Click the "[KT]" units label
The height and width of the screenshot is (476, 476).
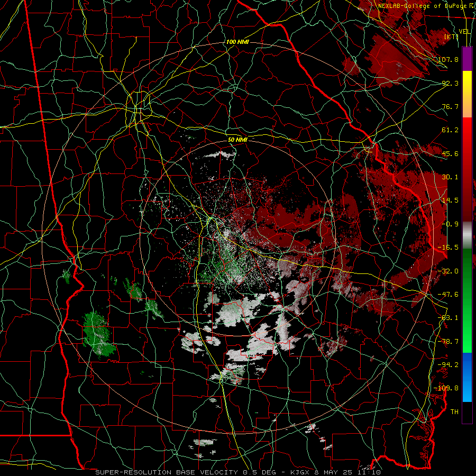coord(451,36)
